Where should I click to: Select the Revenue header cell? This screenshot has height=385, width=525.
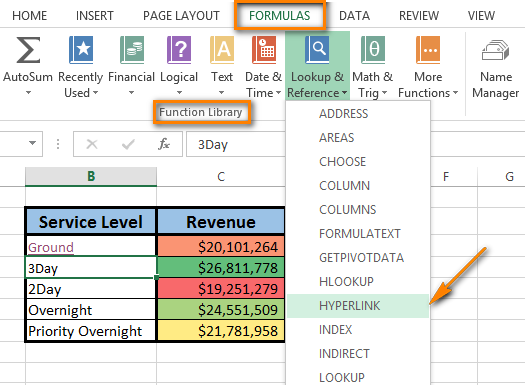tap(221, 222)
